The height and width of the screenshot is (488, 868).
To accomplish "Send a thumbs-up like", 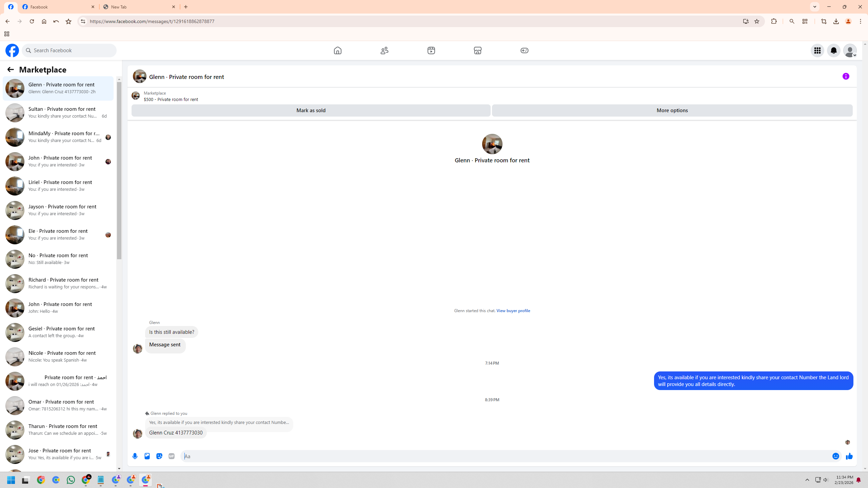I will 849,456.
